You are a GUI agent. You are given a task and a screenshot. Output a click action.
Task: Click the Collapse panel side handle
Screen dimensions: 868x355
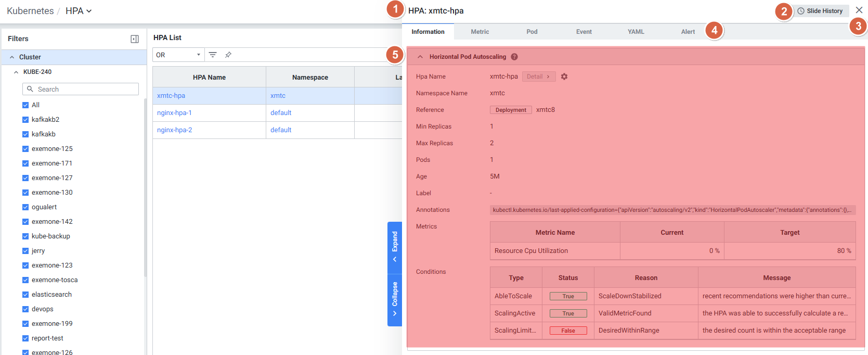tap(395, 300)
